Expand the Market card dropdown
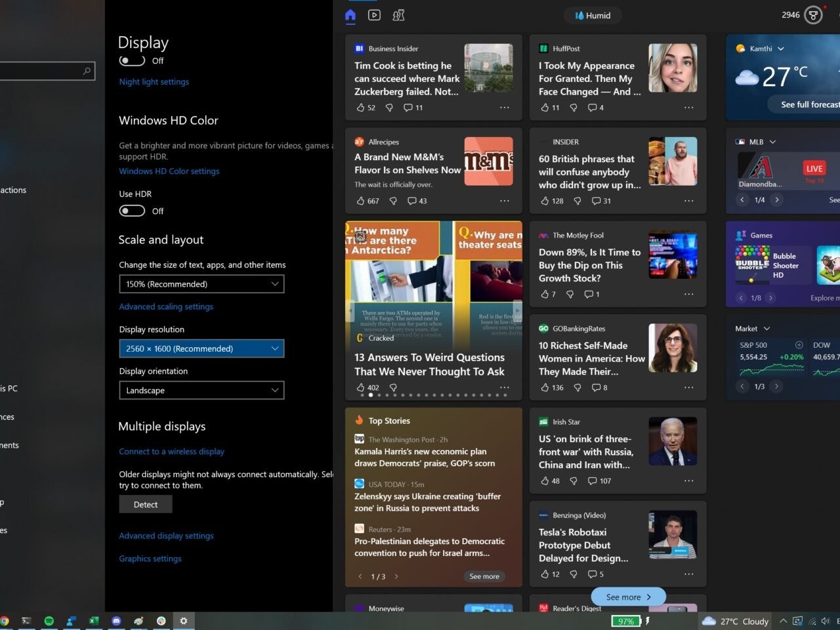This screenshot has width=840, height=630. 766,328
